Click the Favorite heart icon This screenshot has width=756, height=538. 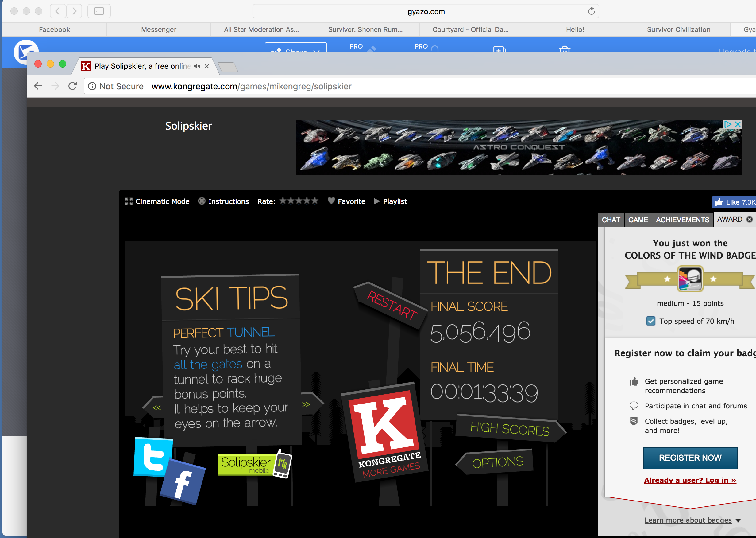click(331, 201)
